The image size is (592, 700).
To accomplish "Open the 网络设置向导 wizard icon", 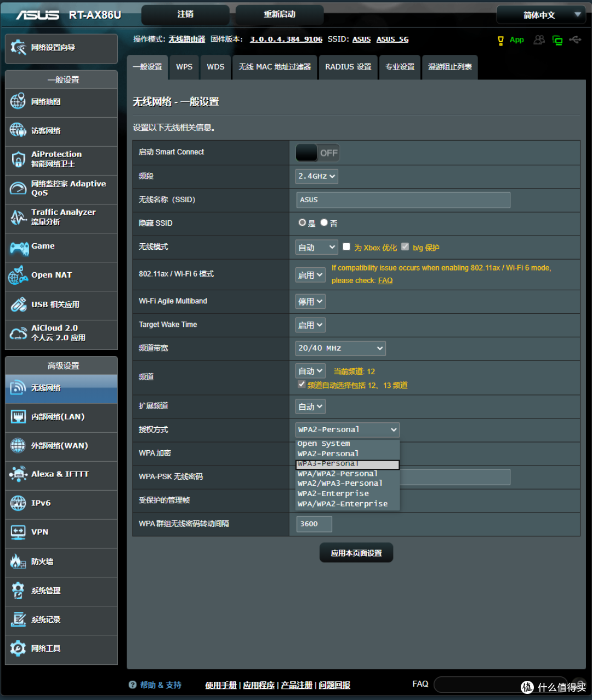I will [x=18, y=48].
